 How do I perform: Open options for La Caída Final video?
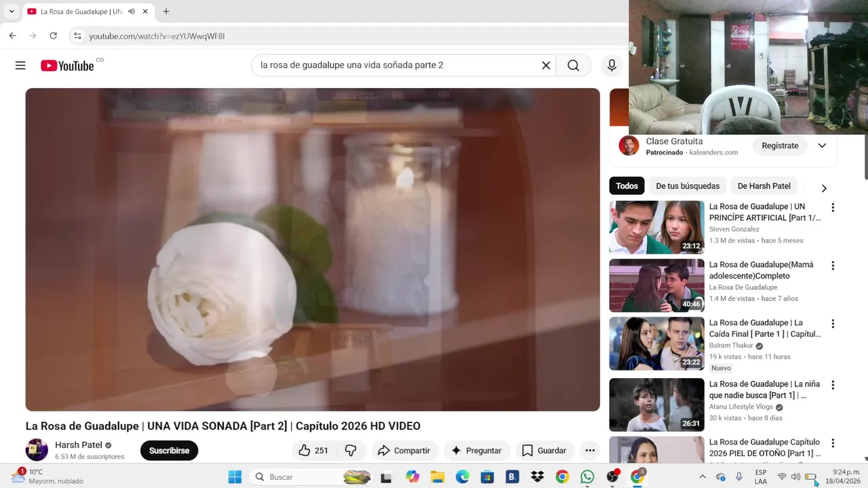point(833,324)
